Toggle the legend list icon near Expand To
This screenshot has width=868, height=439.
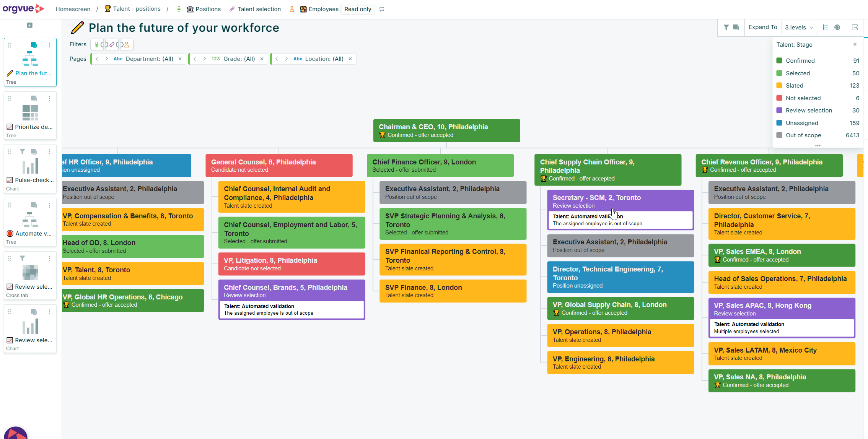tap(826, 27)
